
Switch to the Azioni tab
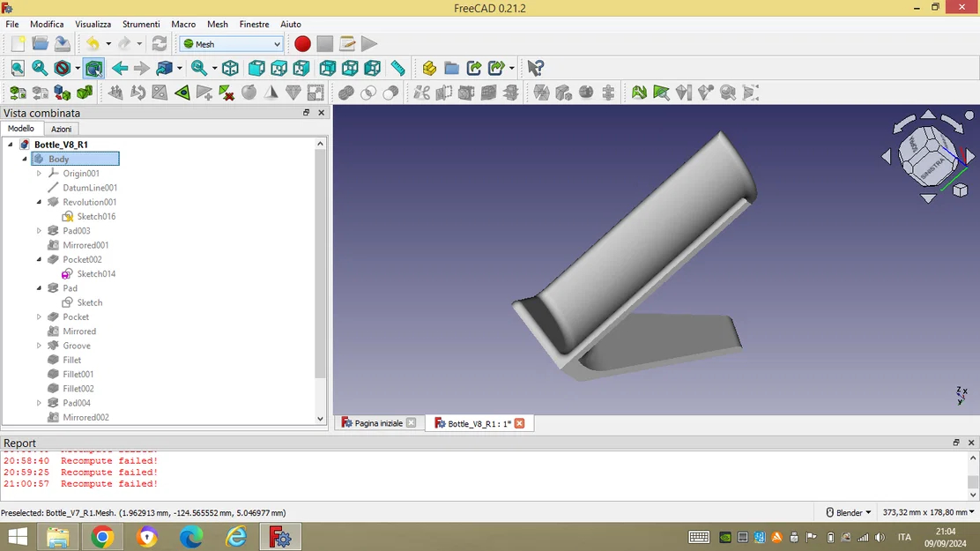62,129
